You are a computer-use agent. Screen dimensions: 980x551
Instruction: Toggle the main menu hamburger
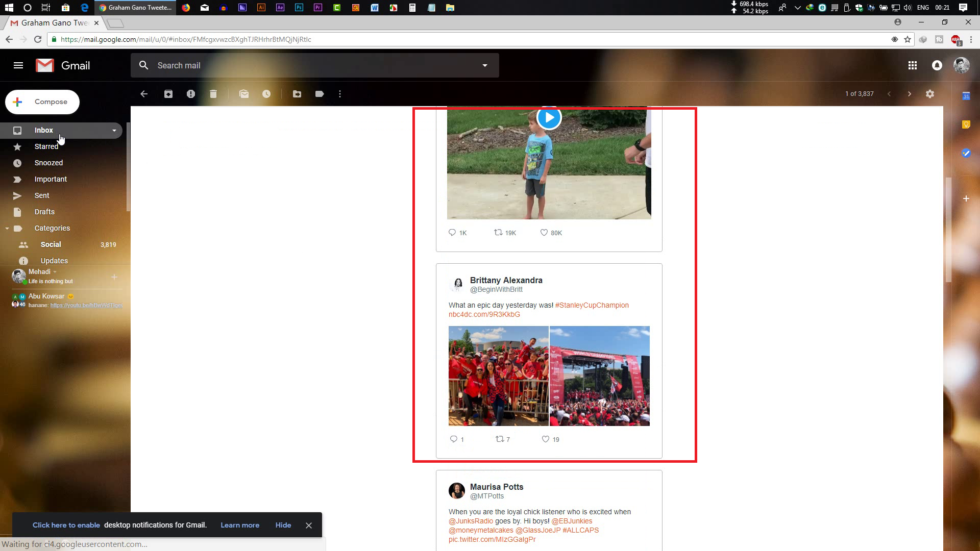18,65
